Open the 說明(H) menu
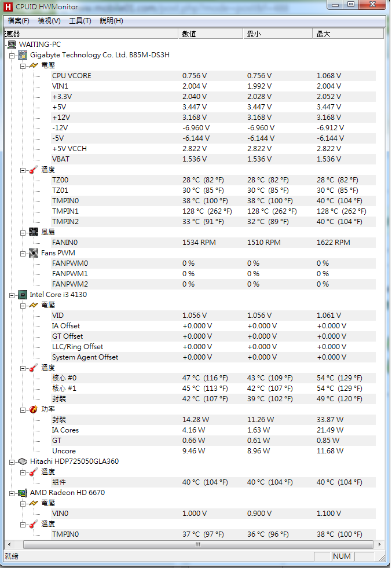The height and width of the screenshot is (568, 392). (x=112, y=21)
